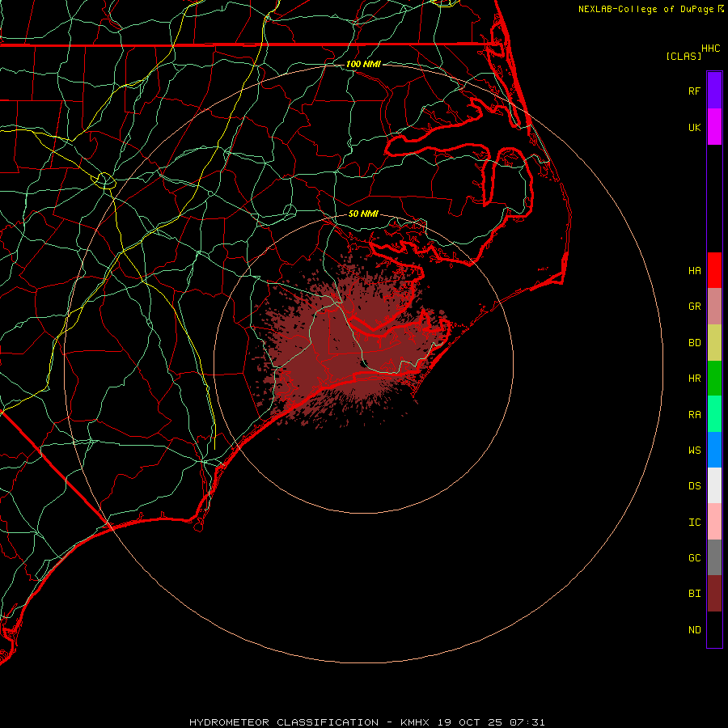Click the WS legend label
This screenshot has width=728, height=728.
coord(694,450)
